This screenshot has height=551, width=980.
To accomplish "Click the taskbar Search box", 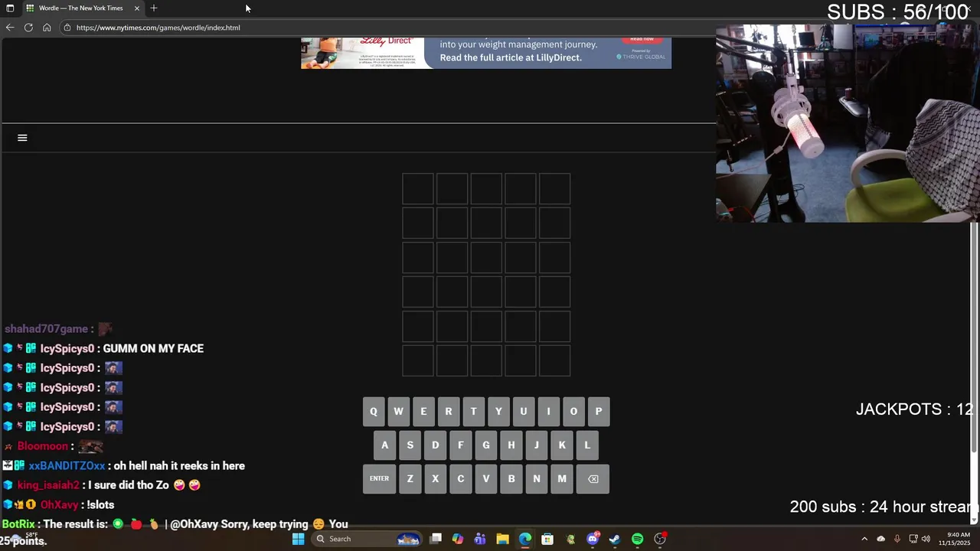I will (x=367, y=539).
